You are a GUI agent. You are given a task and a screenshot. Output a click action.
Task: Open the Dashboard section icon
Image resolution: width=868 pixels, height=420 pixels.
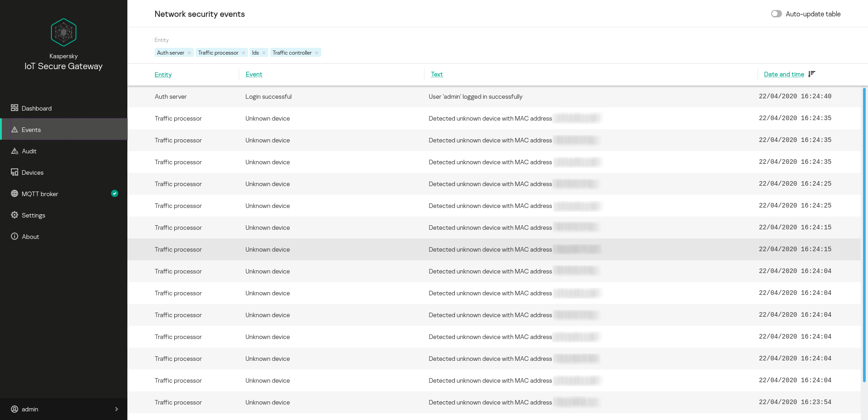click(x=15, y=108)
